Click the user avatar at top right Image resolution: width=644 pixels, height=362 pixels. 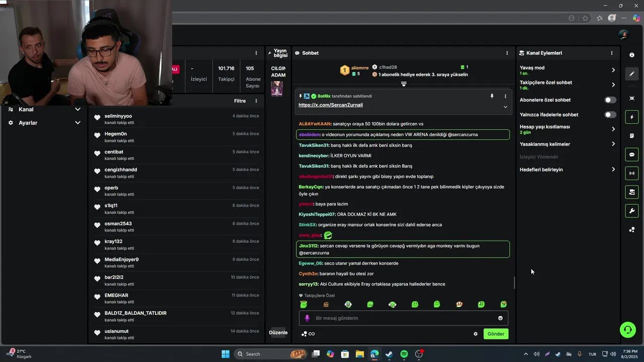tap(624, 35)
